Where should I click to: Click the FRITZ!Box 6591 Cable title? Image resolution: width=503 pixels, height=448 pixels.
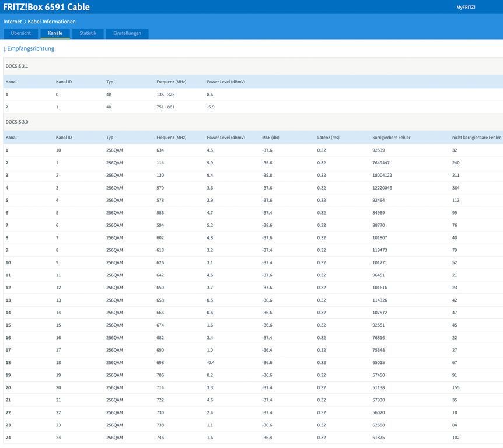(x=47, y=7)
